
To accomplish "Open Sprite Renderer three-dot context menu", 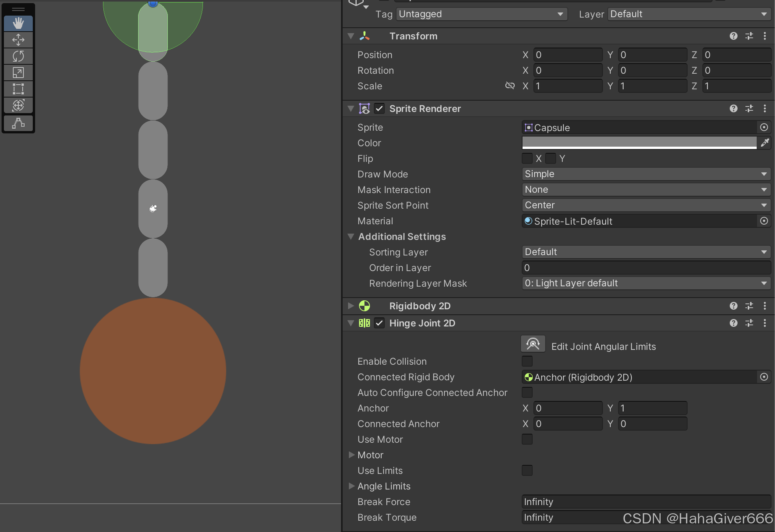I will point(764,108).
